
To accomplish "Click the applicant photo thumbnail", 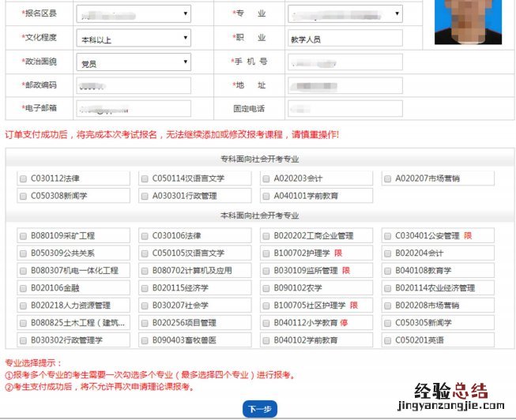I will (466, 21).
